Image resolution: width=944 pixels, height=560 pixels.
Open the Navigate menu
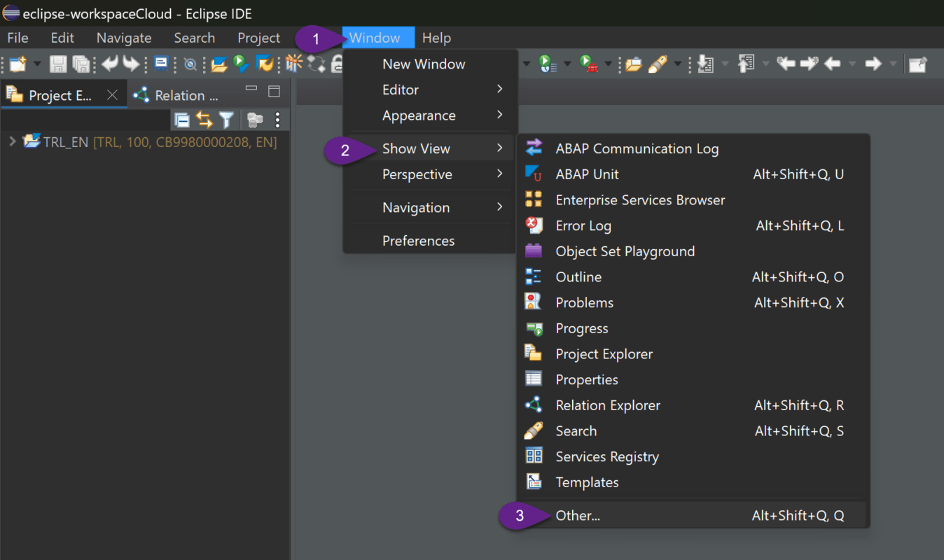click(x=124, y=38)
